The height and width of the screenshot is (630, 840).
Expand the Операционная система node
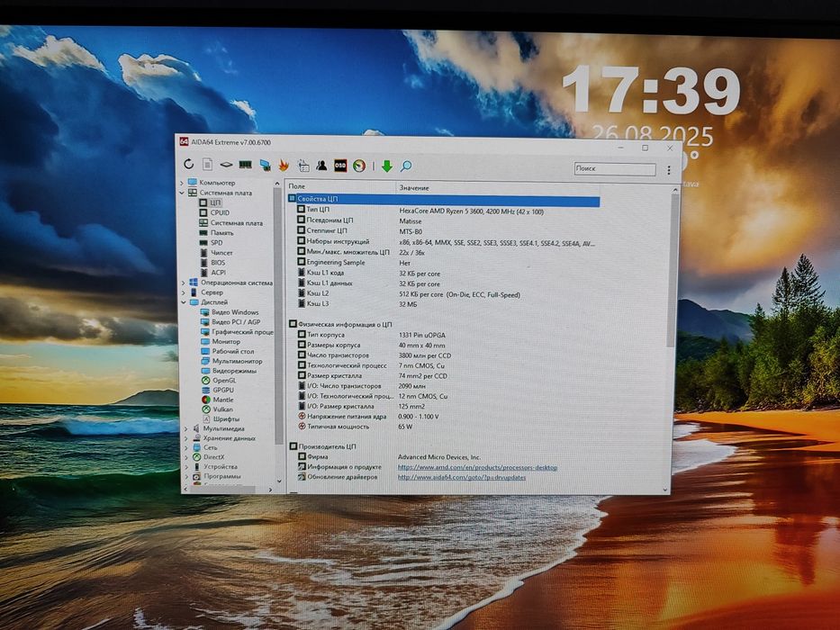184,283
